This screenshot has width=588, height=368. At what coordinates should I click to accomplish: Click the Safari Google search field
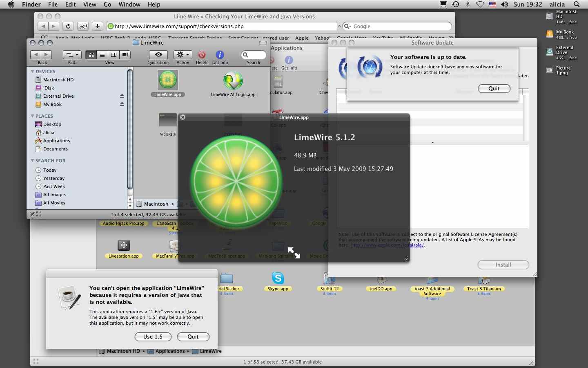coord(397,26)
